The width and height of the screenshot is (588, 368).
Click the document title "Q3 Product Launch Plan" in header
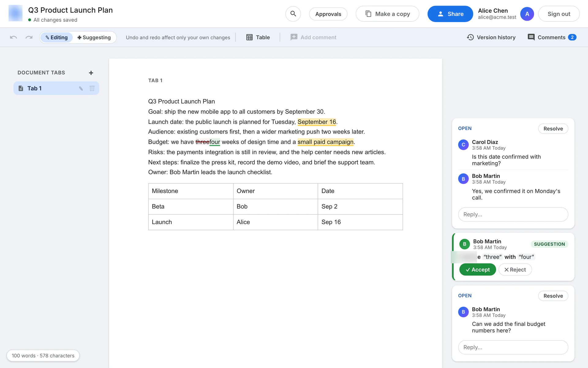point(70,10)
